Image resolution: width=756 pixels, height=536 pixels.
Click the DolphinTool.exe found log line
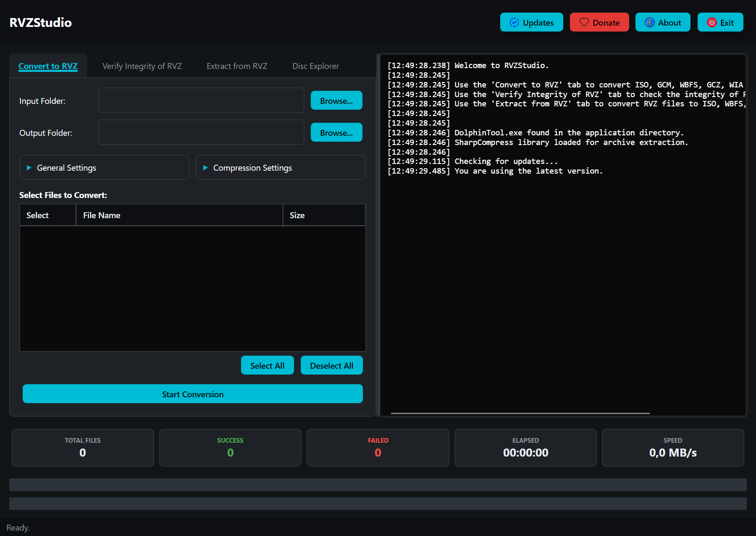[x=535, y=133]
